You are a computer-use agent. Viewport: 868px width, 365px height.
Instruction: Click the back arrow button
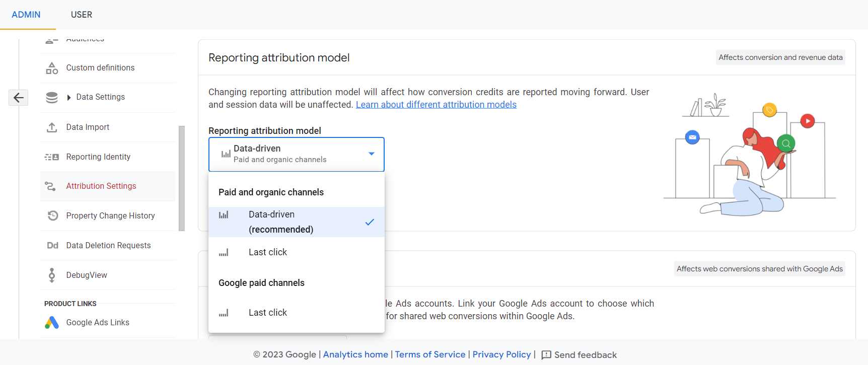click(19, 98)
